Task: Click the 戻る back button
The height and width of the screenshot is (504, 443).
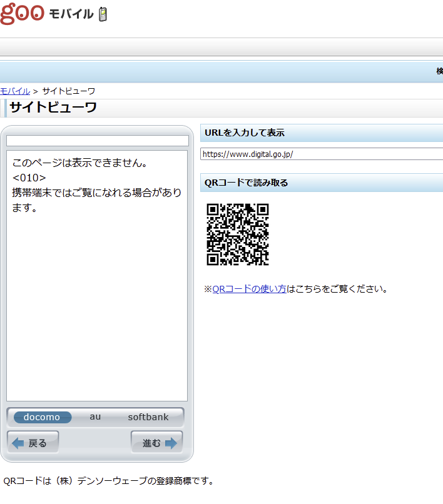Action: tap(33, 443)
